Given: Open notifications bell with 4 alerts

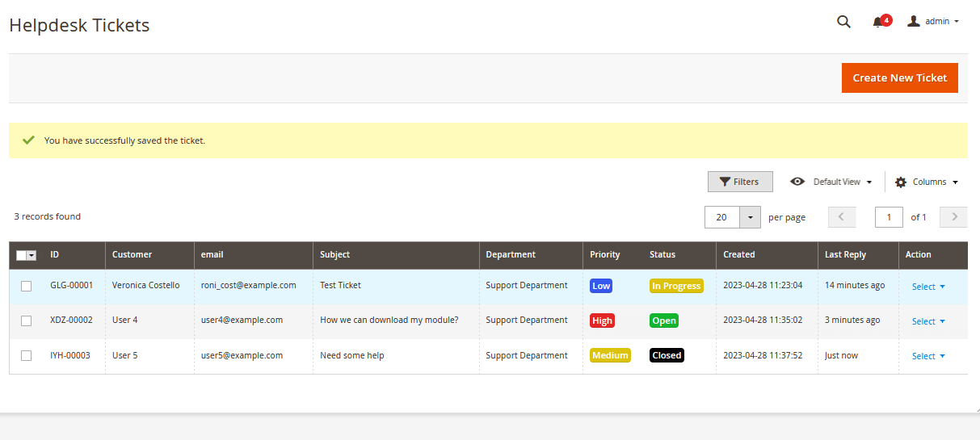Looking at the screenshot, I should tap(878, 22).
